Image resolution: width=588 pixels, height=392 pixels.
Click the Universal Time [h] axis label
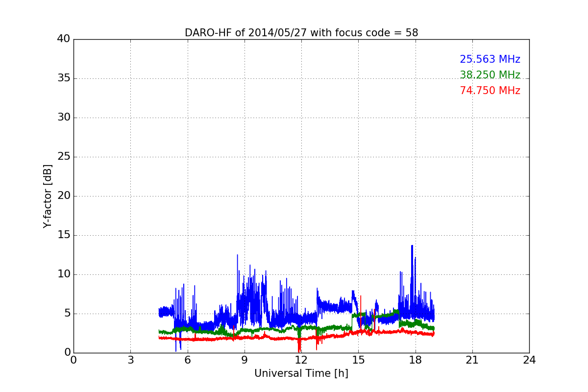[x=301, y=373]
